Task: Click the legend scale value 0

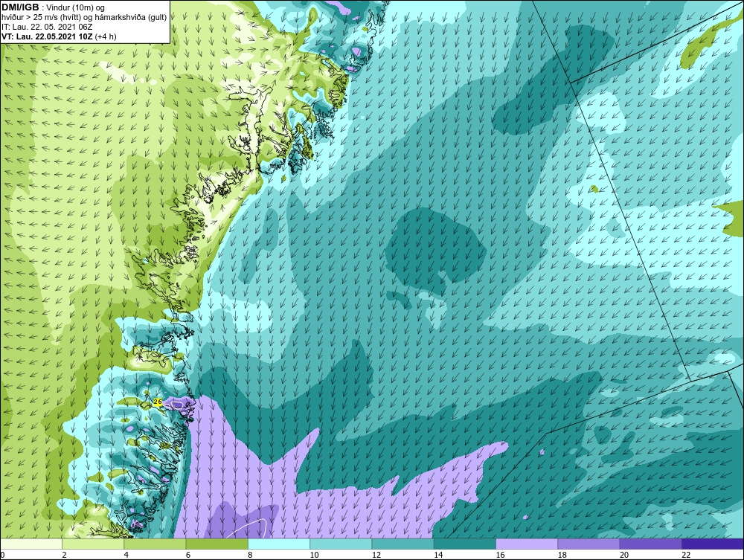Action: tap(2, 555)
